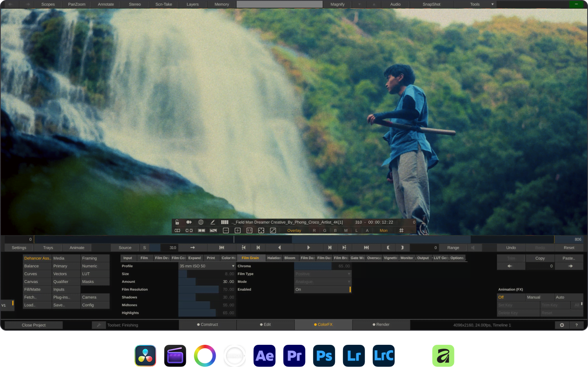Open help with the question mark button

point(576,325)
